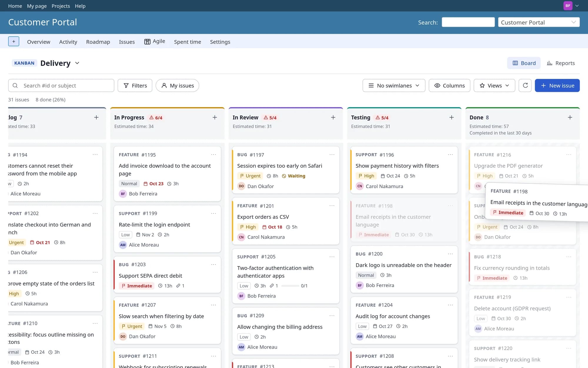588x368 pixels.
Task: Switch to Board view
Action: [x=524, y=63]
